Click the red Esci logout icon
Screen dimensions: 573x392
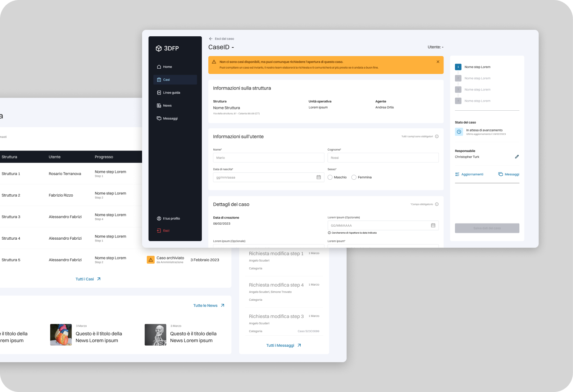pos(159,231)
